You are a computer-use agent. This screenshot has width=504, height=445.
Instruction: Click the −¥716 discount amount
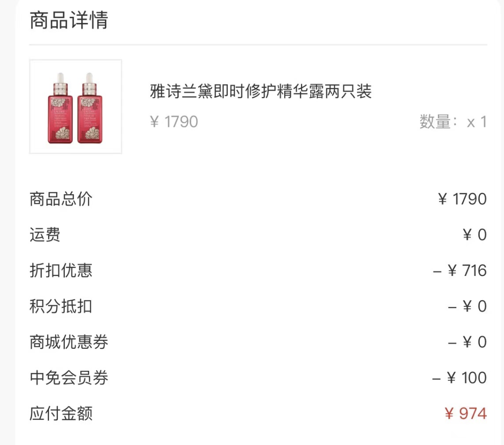point(460,270)
